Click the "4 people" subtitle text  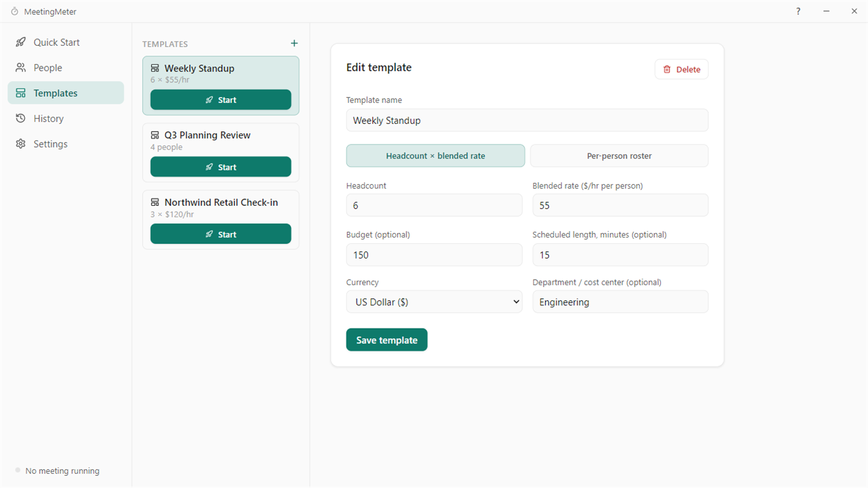[166, 148]
